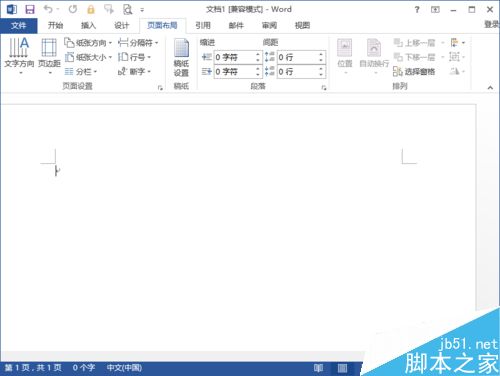Click the left indent value field
The height and width of the screenshot is (376, 500).
click(x=235, y=57)
